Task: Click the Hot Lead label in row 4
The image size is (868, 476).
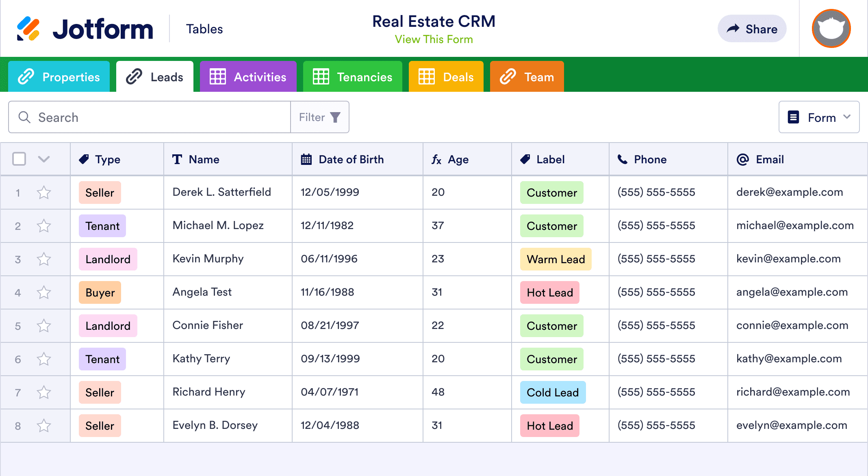Action: coord(550,292)
